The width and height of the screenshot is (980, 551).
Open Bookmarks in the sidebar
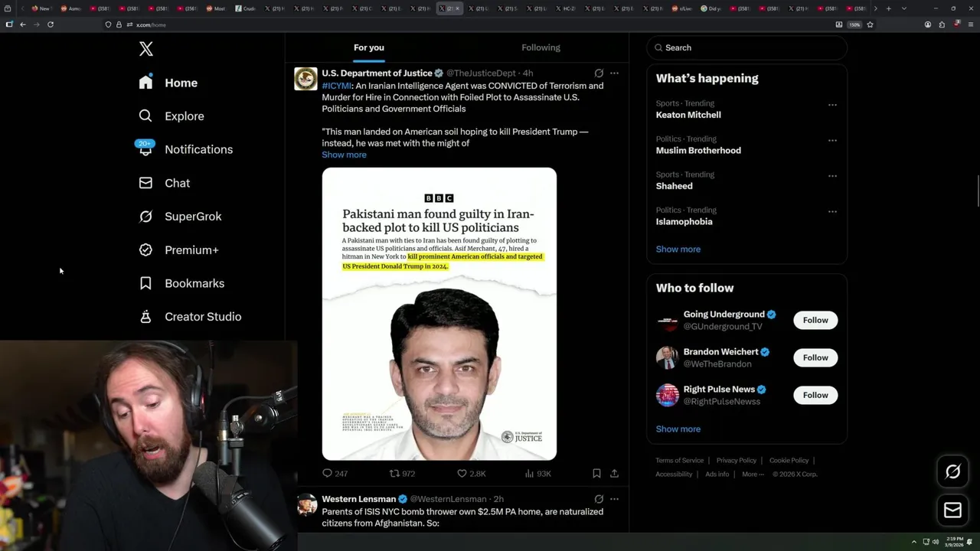(x=181, y=283)
